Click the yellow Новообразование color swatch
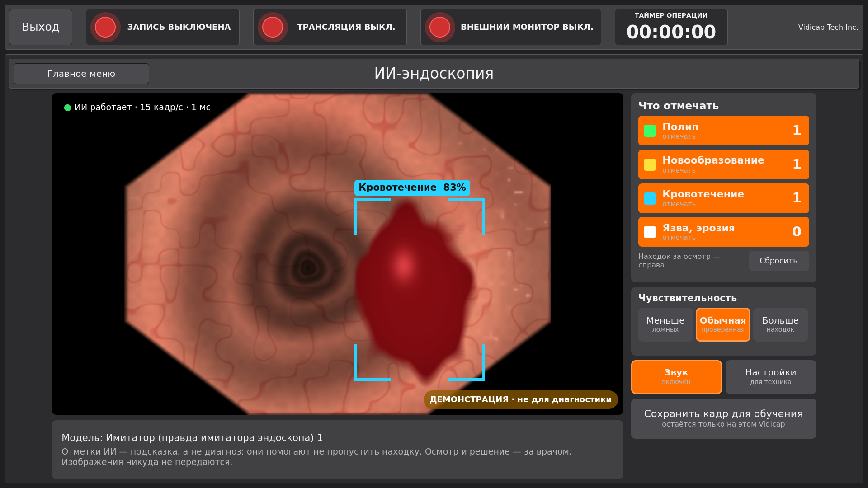Image resolution: width=868 pixels, height=488 pixels. pos(650,164)
